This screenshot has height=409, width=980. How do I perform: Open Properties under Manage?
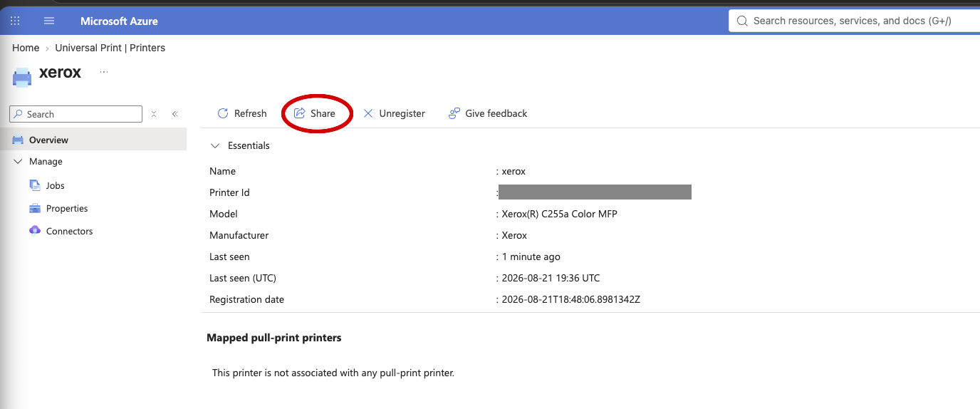coord(67,208)
